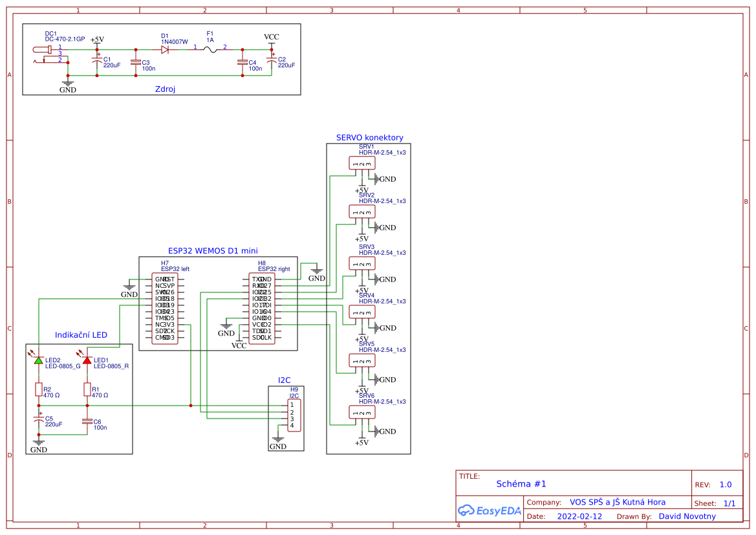Click resistor R2 470 Ω symbol
This screenshot has height=535, width=756.
pyautogui.click(x=38, y=389)
